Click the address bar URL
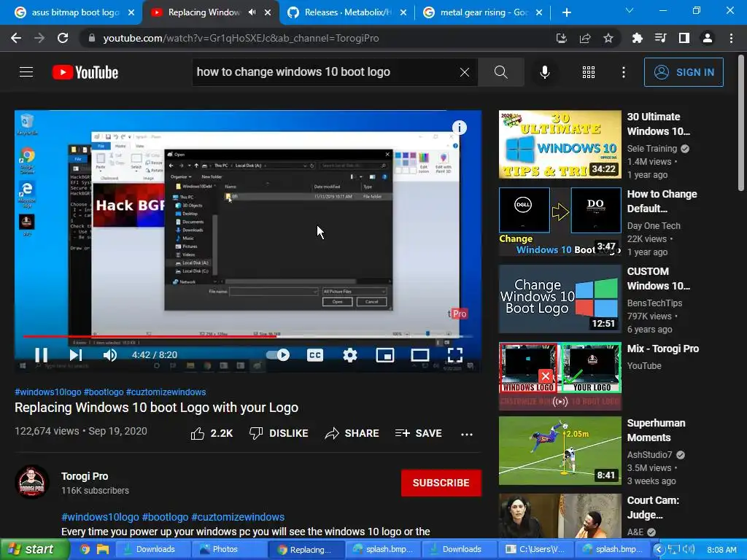This screenshot has width=747, height=560. tap(241, 38)
